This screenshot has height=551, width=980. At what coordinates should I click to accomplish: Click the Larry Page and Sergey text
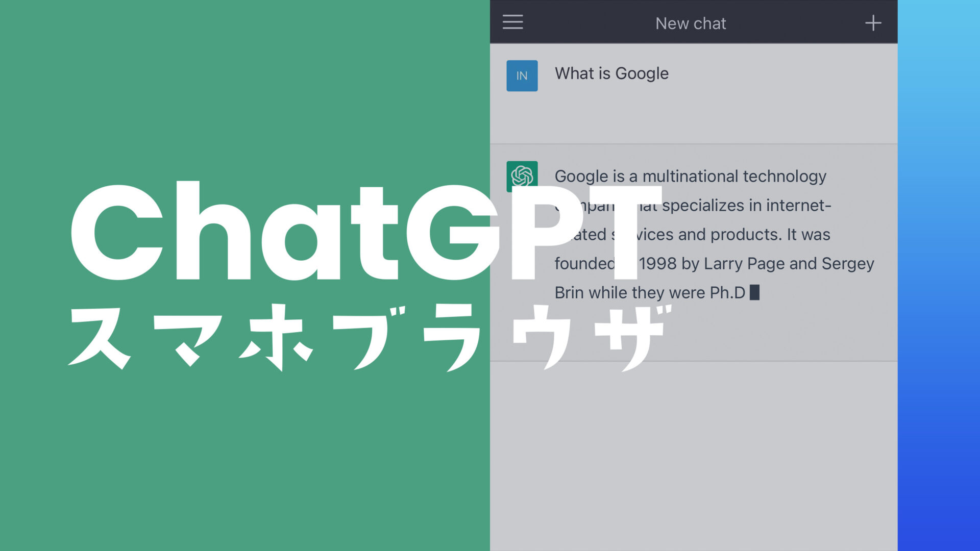[789, 264]
